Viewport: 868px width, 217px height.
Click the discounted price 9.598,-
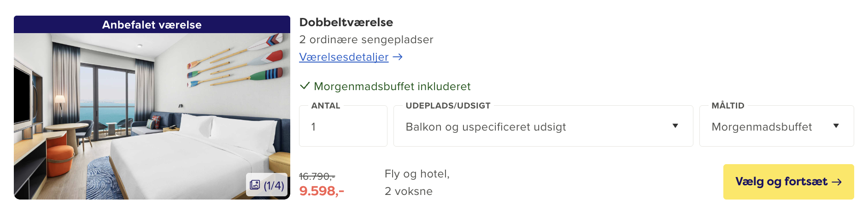pos(322,191)
